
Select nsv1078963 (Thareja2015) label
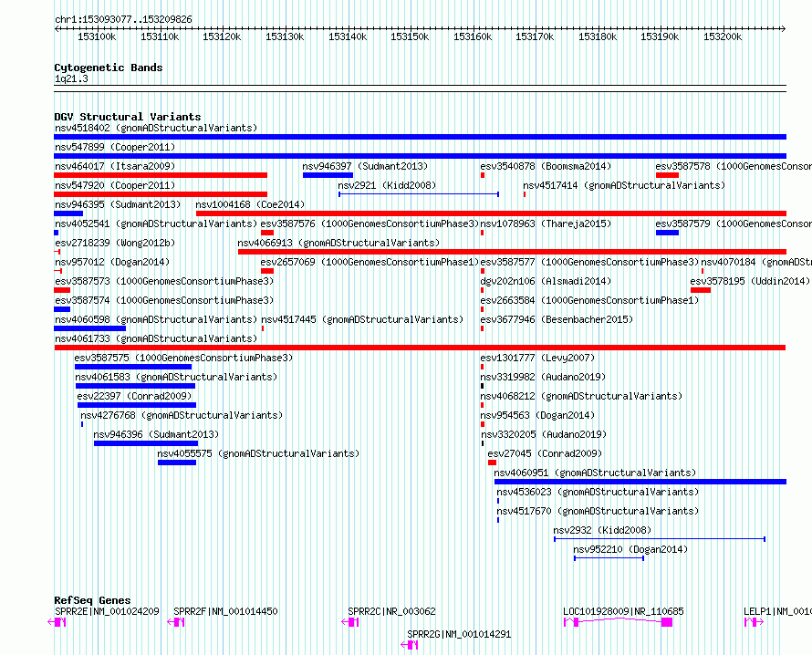pos(546,224)
